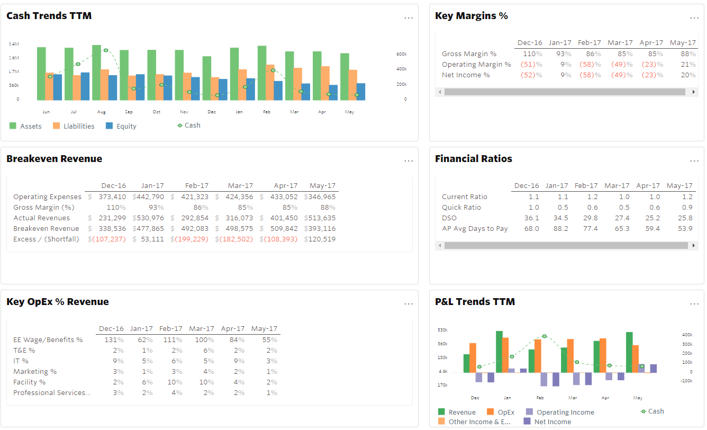Select the IT % row label
This screenshot has height=430, width=707.
21,361
